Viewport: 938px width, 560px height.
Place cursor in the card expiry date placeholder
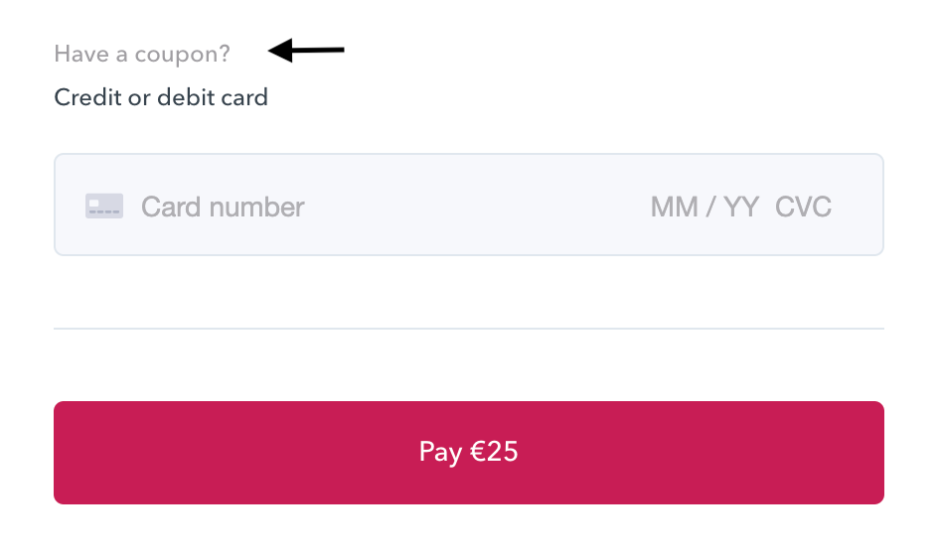coord(704,207)
